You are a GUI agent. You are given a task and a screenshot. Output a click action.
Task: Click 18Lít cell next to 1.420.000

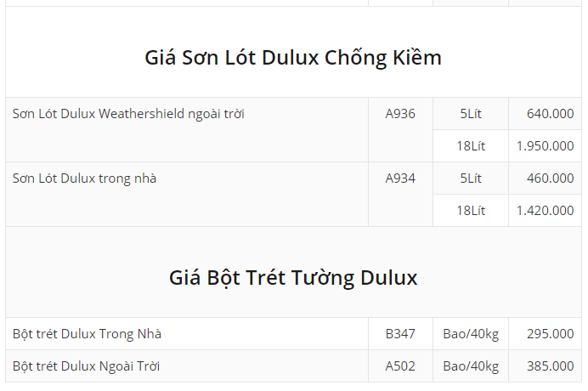[x=471, y=210]
